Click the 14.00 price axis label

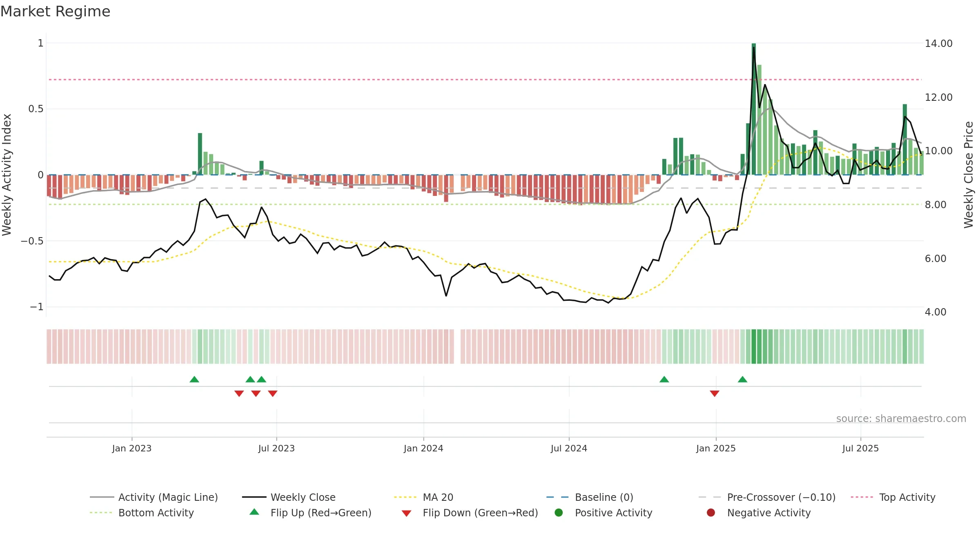(x=939, y=43)
